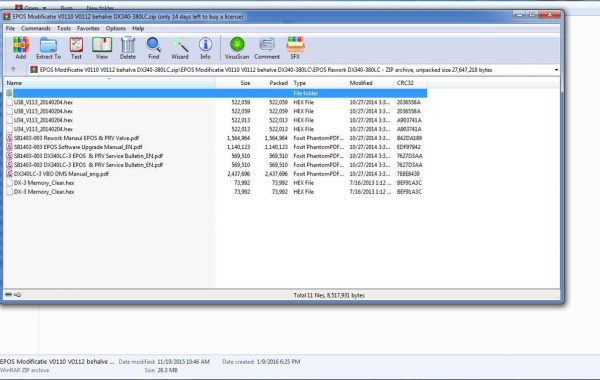Click PDF icon of Software Upgrade Manual
Image resolution: width=600 pixels, height=380 pixels.
point(9,147)
